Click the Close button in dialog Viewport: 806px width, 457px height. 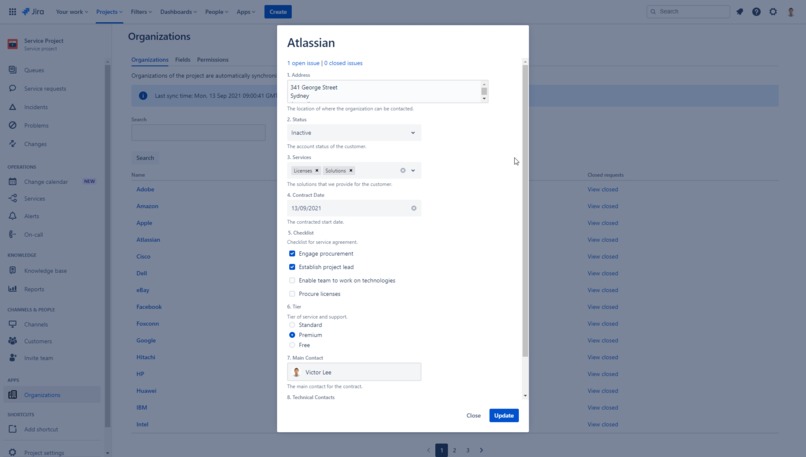(473, 415)
